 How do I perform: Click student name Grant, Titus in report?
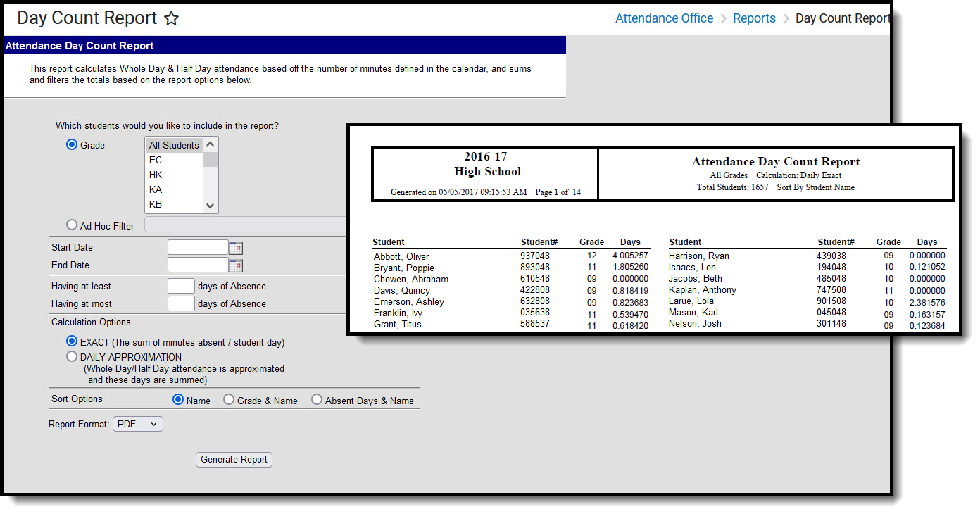point(396,325)
